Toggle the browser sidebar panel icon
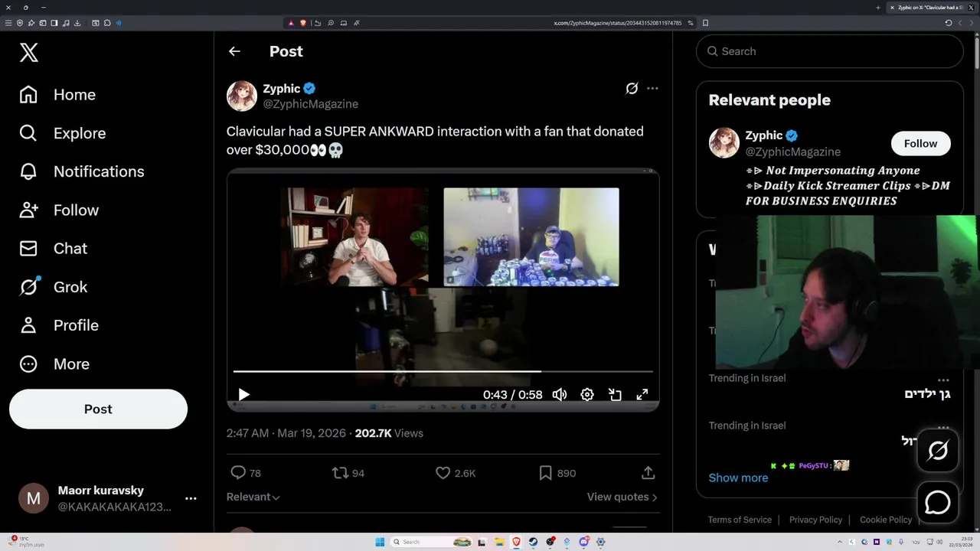Screen dimensions: 980x551 pyautogui.click(x=54, y=23)
